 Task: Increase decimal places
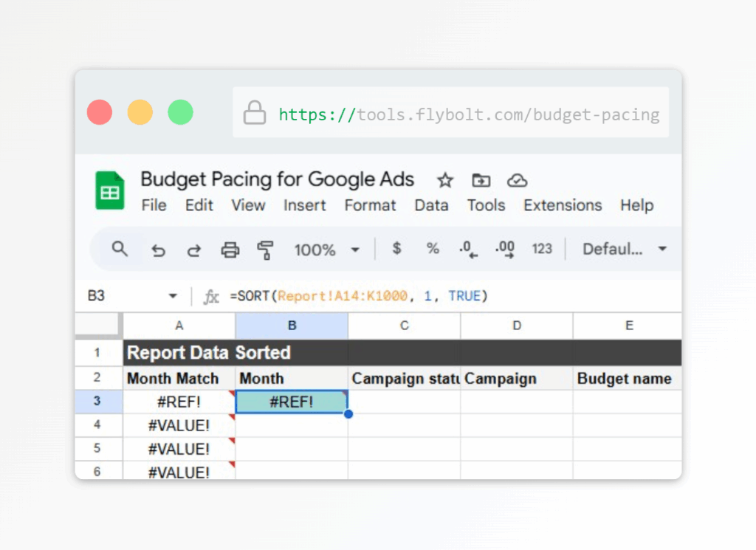504,250
